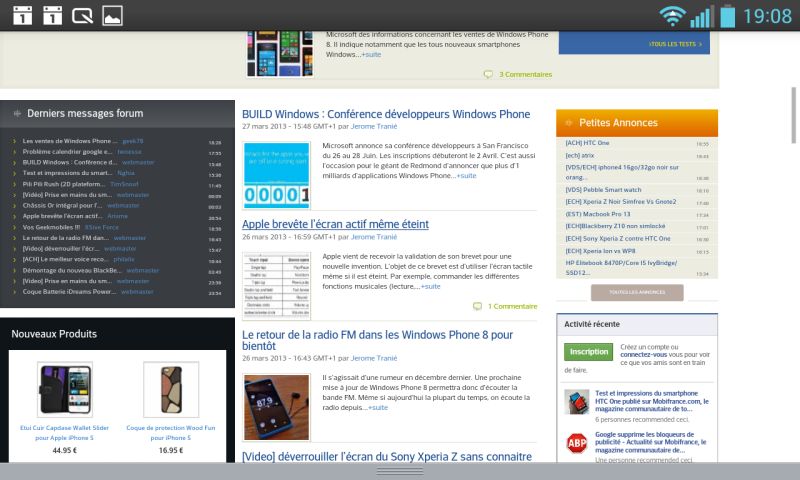
Task: Open Test et impressions du smartphone HTC One activity link
Action: pyautogui.click(x=652, y=401)
